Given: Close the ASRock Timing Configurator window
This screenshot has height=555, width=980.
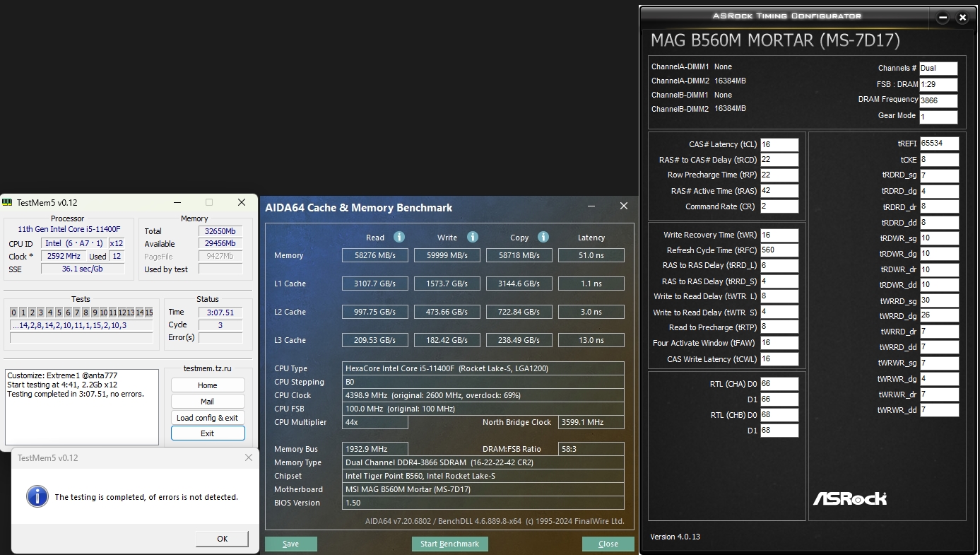Looking at the screenshot, I should 962,18.
